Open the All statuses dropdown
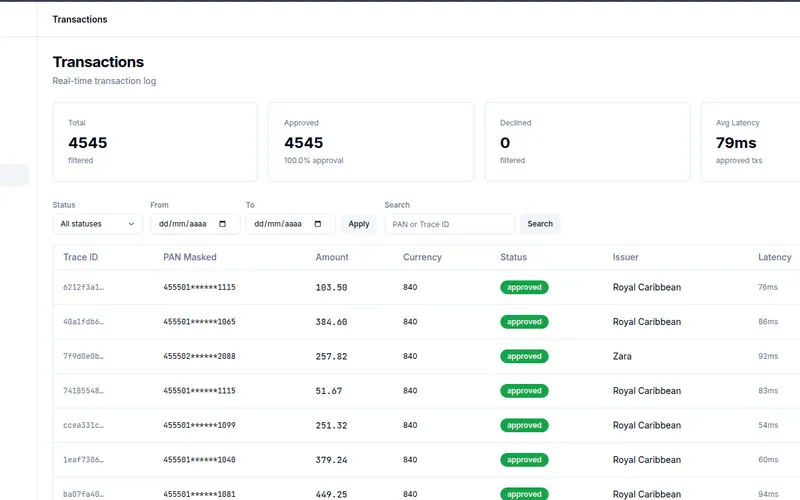 coord(97,224)
